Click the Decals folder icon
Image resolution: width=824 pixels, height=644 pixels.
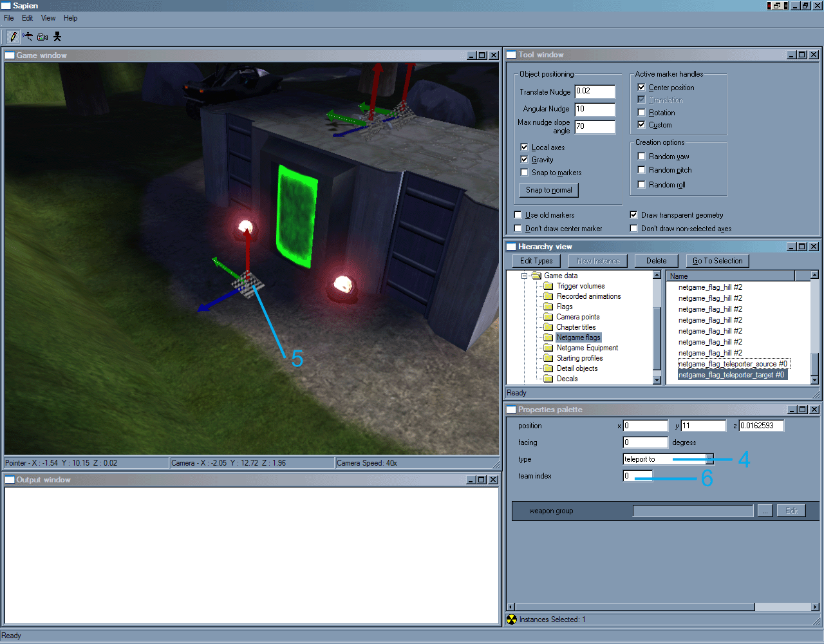(x=548, y=379)
